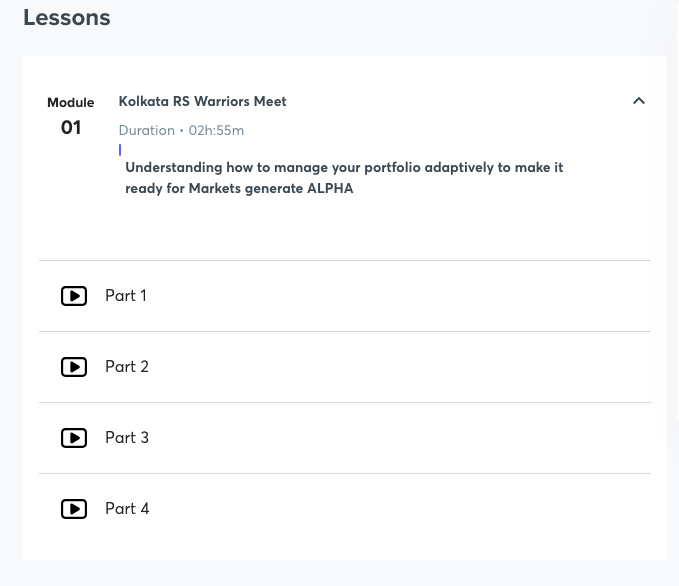Click the Duration label text
The height and width of the screenshot is (586, 679).
[x=147, y=130]
